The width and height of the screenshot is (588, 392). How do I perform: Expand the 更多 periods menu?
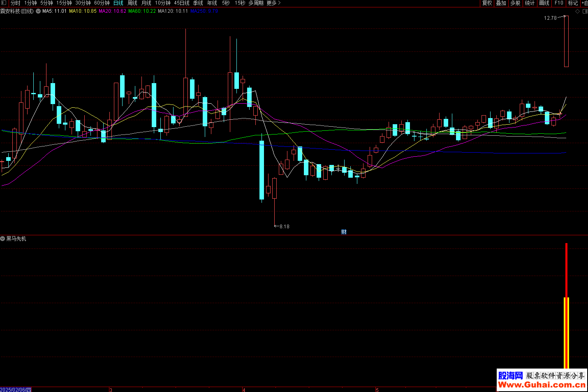click(273, 3)
